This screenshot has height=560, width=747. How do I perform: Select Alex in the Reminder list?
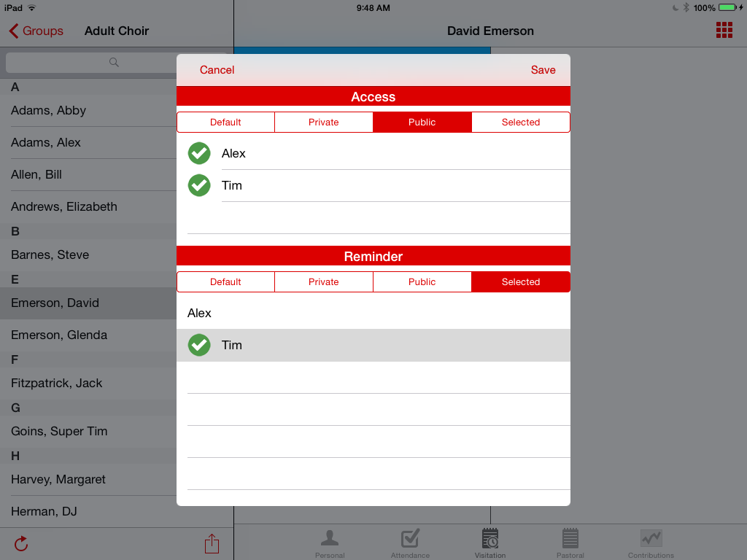click(x=199, y=313)
